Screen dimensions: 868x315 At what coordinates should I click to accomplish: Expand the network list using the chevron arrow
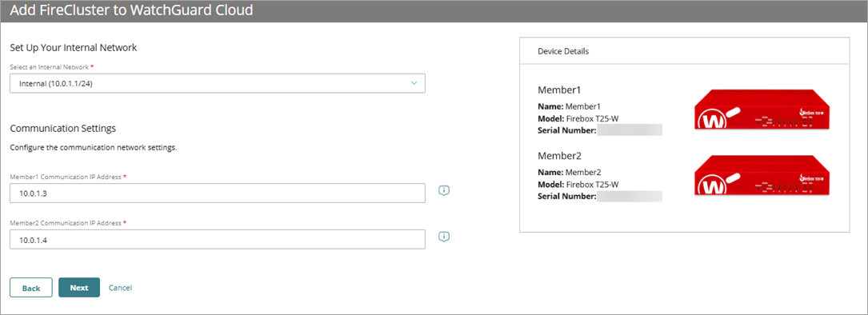pyautogui.click(x=414, y=83)
